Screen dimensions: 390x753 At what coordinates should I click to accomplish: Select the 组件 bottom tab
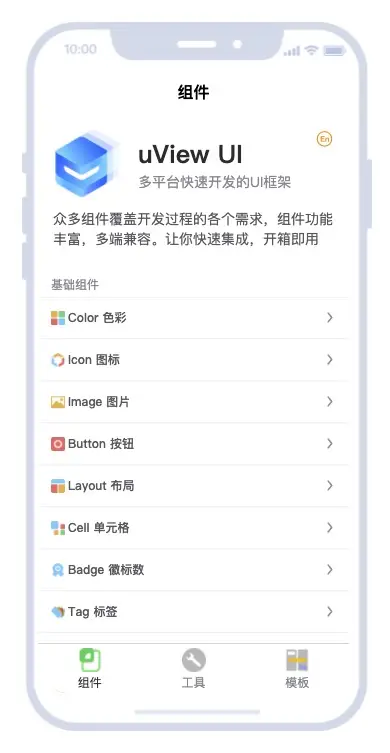coord(90,668)
